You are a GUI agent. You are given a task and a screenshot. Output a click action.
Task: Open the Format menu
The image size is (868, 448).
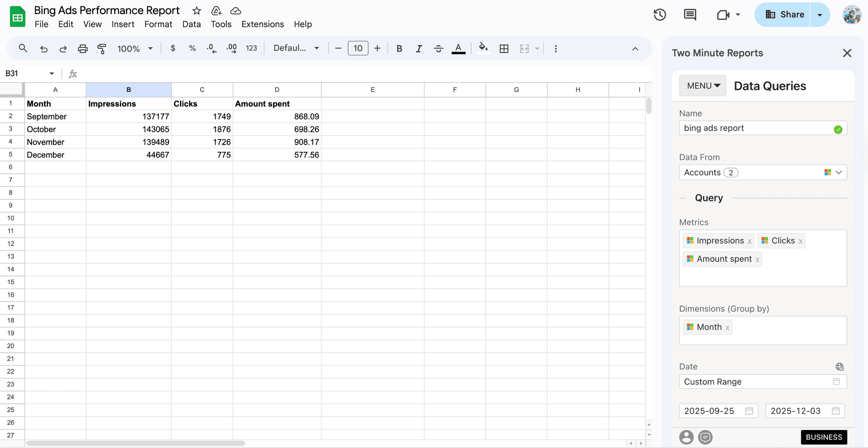point(158,24)
